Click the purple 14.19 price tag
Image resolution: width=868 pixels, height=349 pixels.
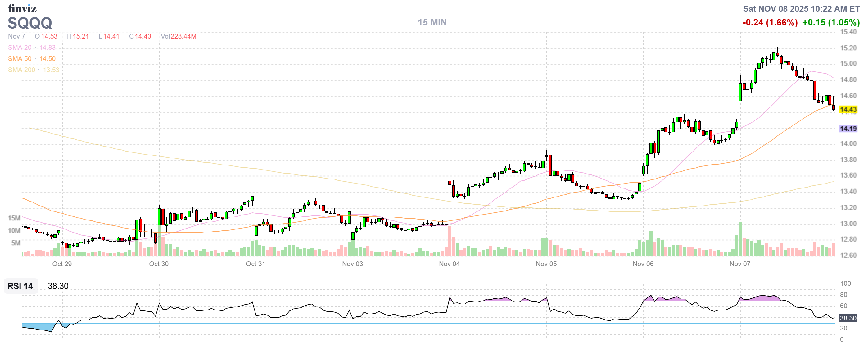(848, 129)
